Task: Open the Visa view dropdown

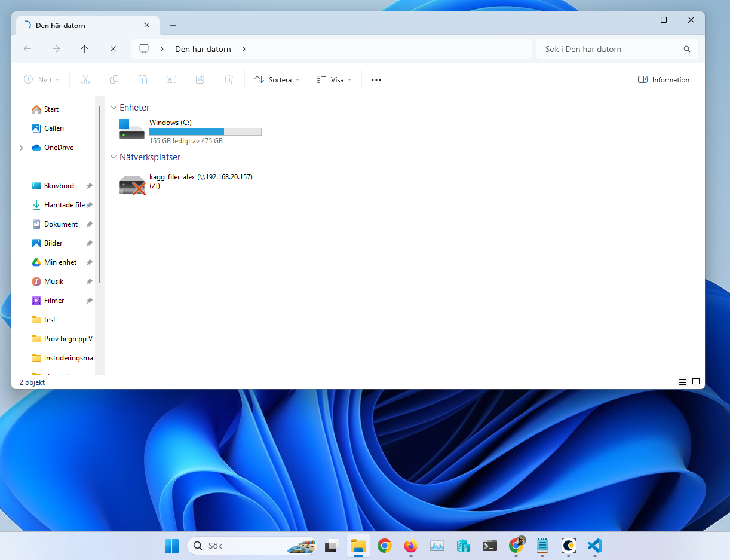Action: click(x=334, y=80)
